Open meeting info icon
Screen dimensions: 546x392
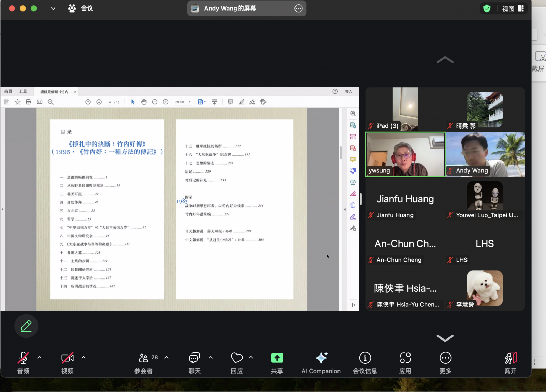(x=365, y=358)
